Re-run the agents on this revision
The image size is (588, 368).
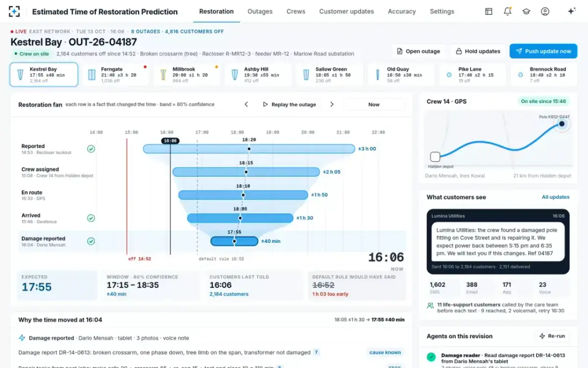[x=552, y=336]
